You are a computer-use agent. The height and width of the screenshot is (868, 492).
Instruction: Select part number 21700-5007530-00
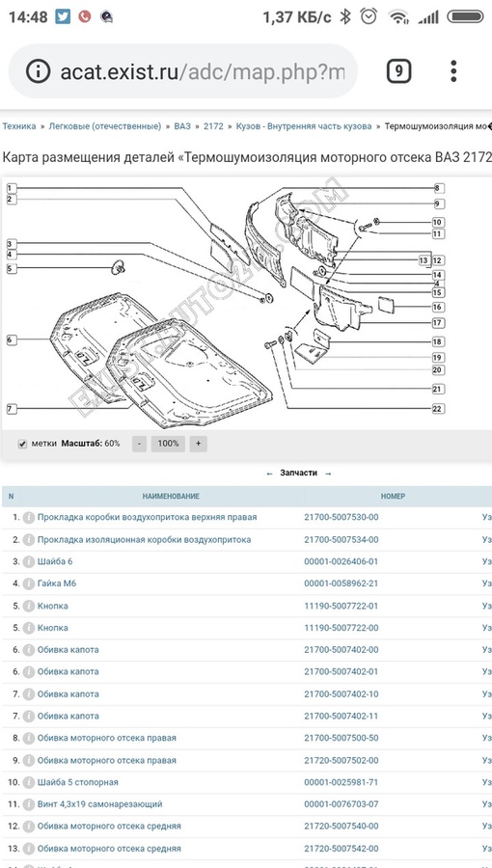click(342, 517)
